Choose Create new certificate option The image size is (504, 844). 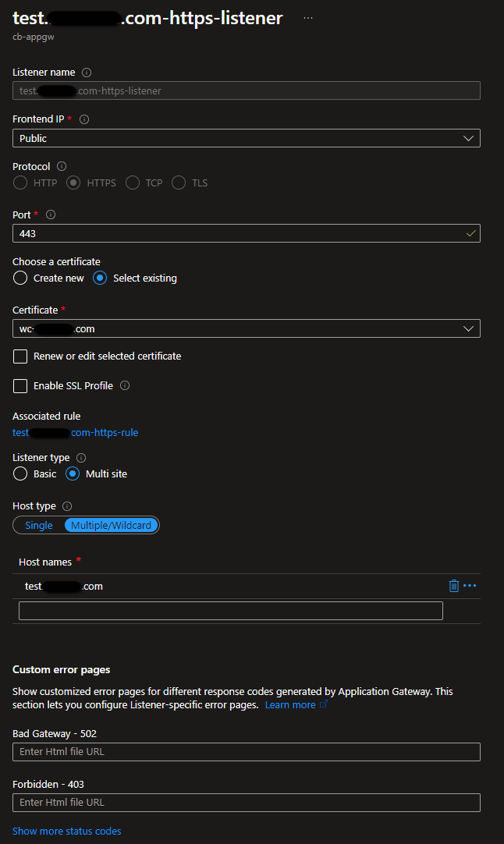[x=20, y=278]
